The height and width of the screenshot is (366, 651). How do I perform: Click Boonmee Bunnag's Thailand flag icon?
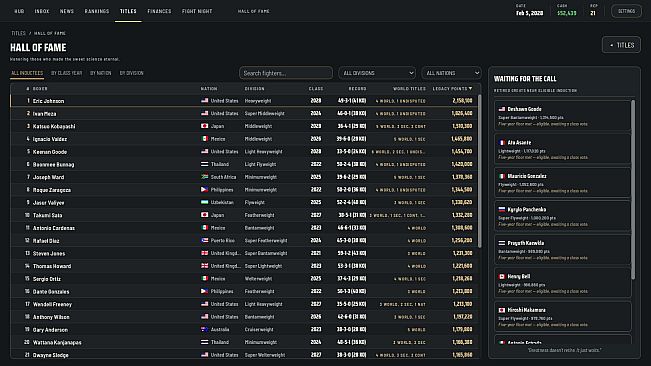(205, 164)
